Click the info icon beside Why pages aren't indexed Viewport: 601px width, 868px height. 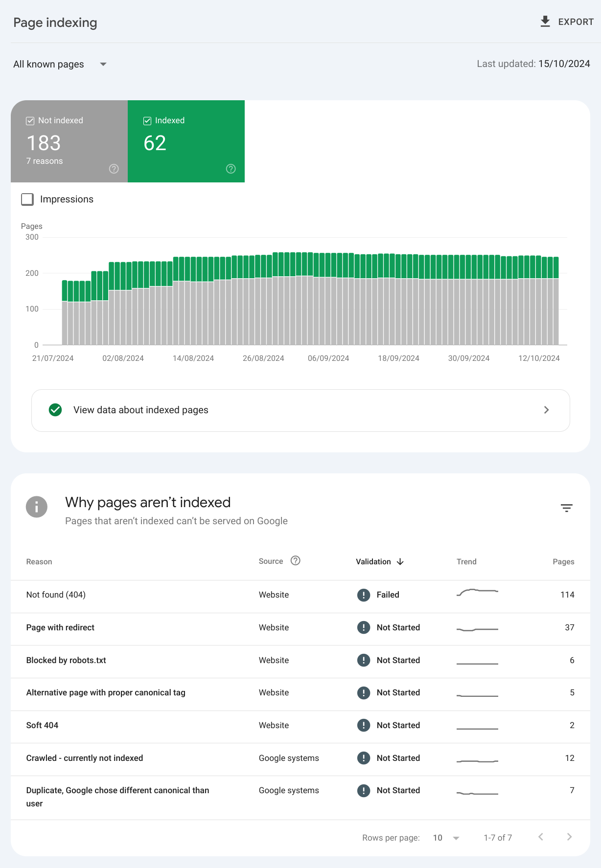point(37,507)
